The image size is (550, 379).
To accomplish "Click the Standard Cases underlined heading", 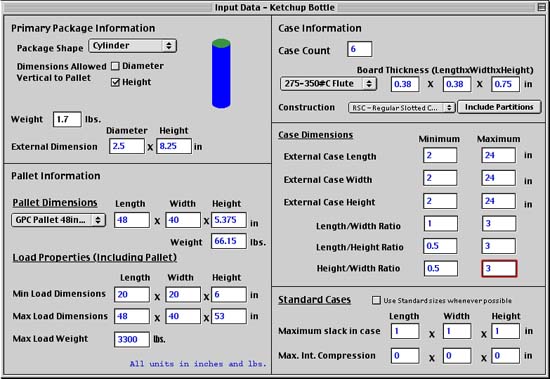I will (x=315, y=300).
